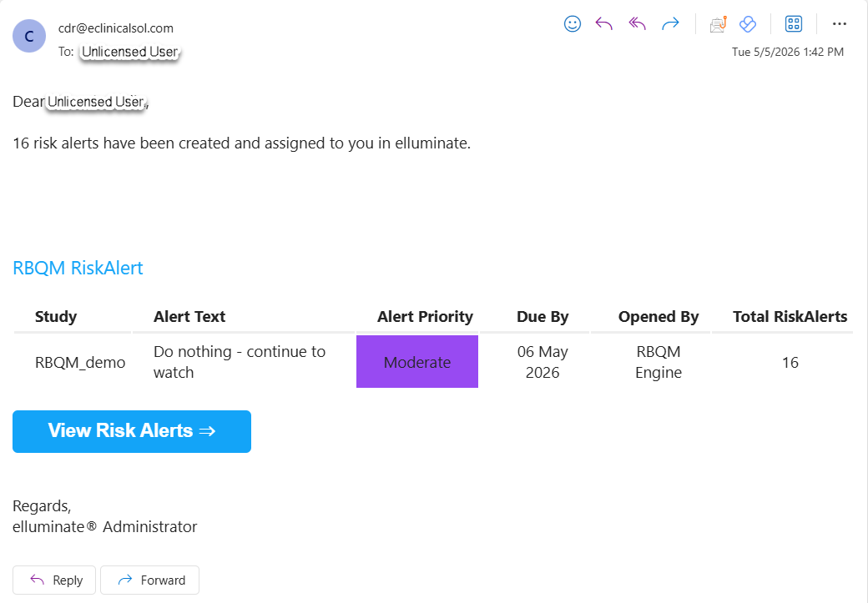Click the Opened By column header
The image size is (868, 603).
tap(659, 316)
